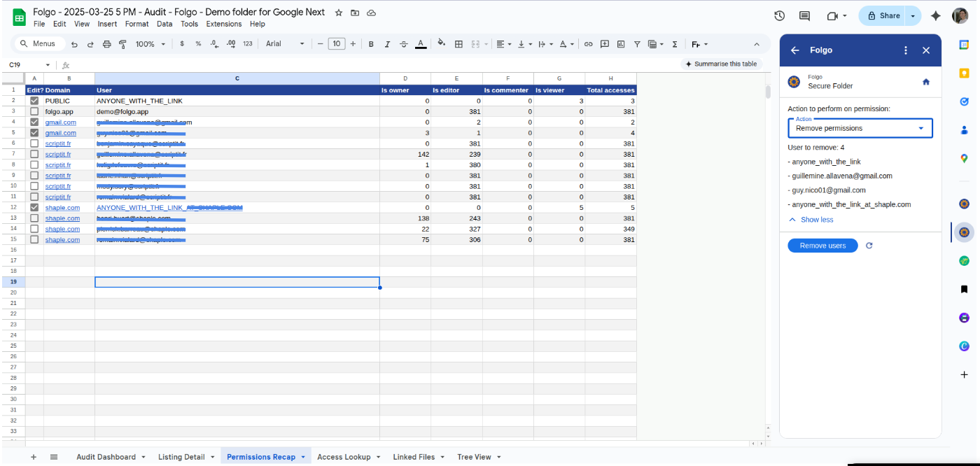Click the undo icon in the toolbar

(x=74, y=44)
